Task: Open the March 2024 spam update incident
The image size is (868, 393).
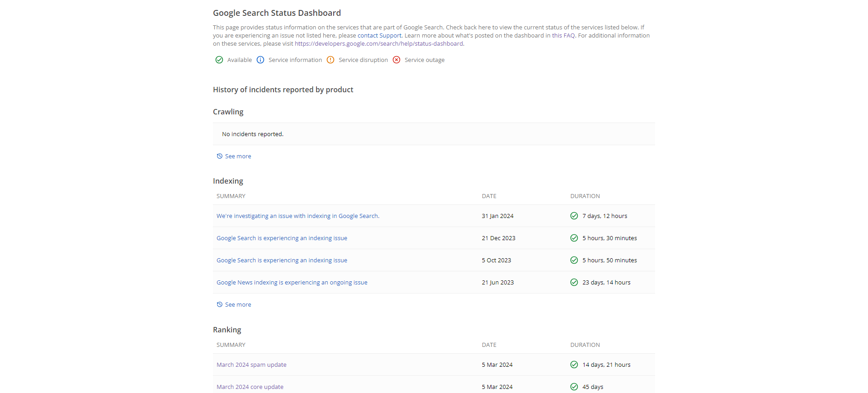Action: click(x=251, y=365)
